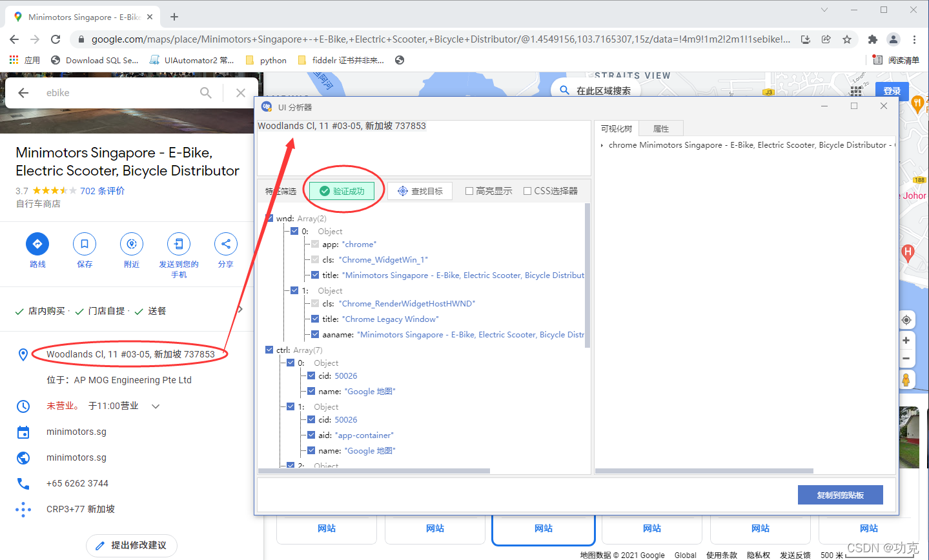Click the Directions (路线) icon

pos(37,244)
